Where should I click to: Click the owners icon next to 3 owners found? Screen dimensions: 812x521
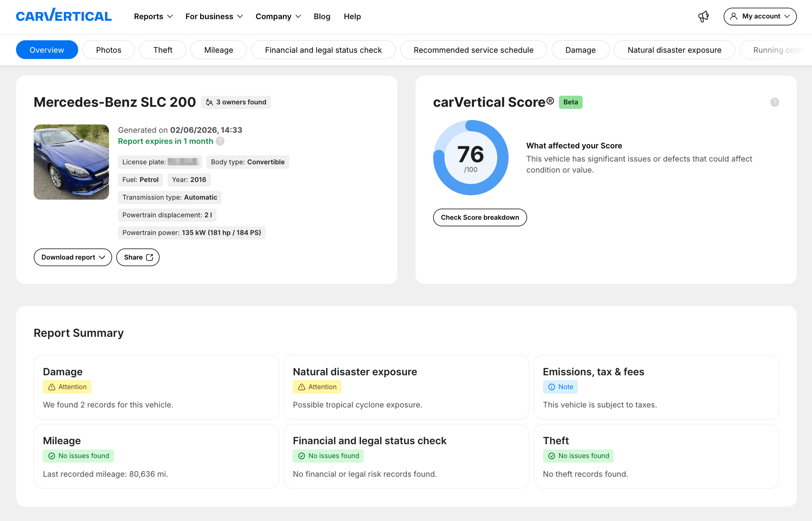(209, 102)
